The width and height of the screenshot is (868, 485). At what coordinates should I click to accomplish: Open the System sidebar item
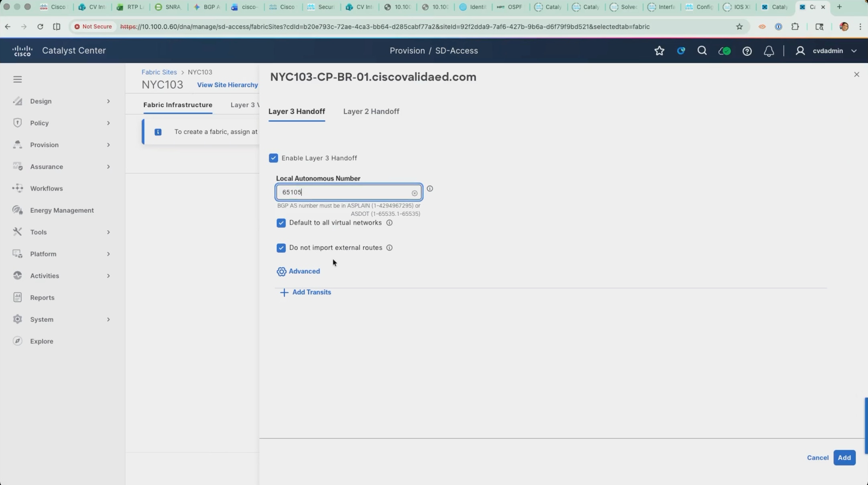pos(42,319)
